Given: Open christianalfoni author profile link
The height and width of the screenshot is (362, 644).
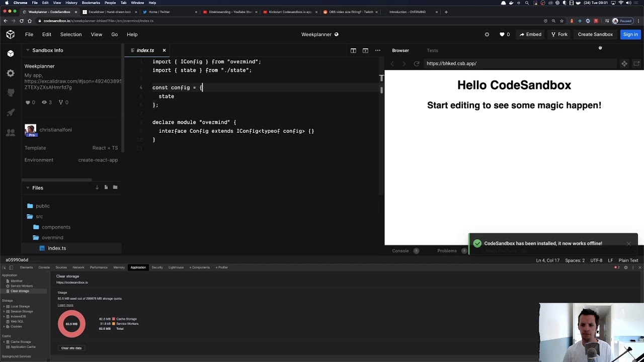Looking at the screenshot, I should point(55,130).
